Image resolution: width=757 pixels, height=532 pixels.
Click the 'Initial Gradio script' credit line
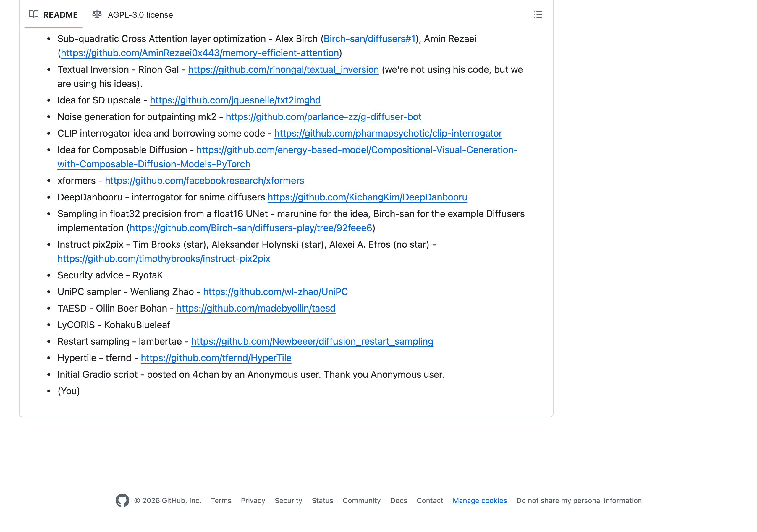pyautogui.click(x=251, y=375)
